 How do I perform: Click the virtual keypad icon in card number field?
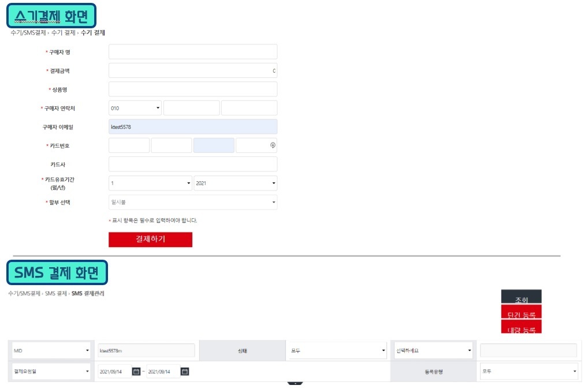tap(273, 145)
